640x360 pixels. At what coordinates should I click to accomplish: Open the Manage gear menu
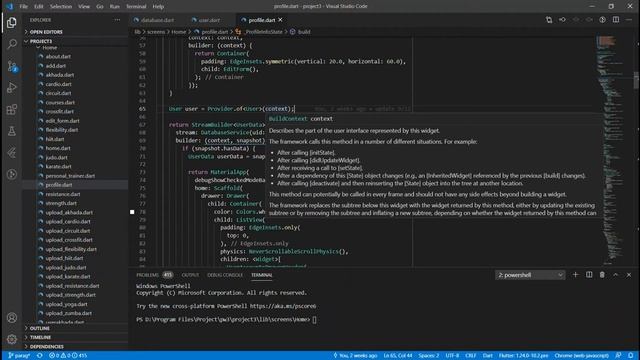12,339
